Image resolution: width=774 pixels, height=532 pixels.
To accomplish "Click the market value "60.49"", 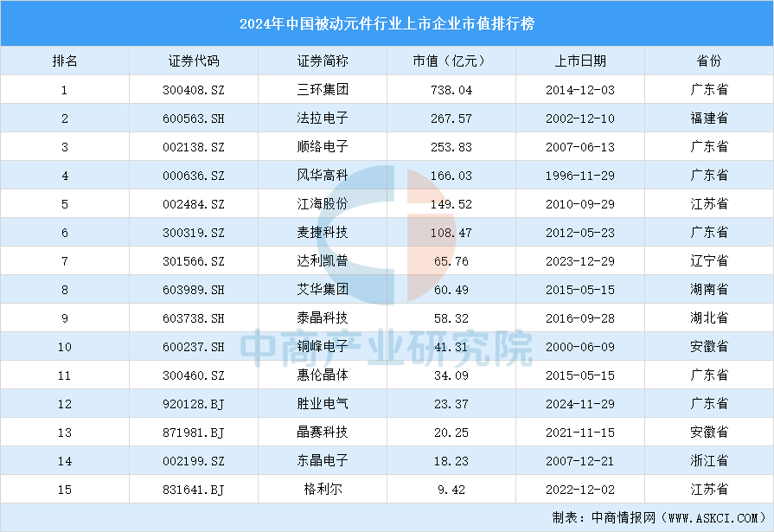I will tap(451, 290).
